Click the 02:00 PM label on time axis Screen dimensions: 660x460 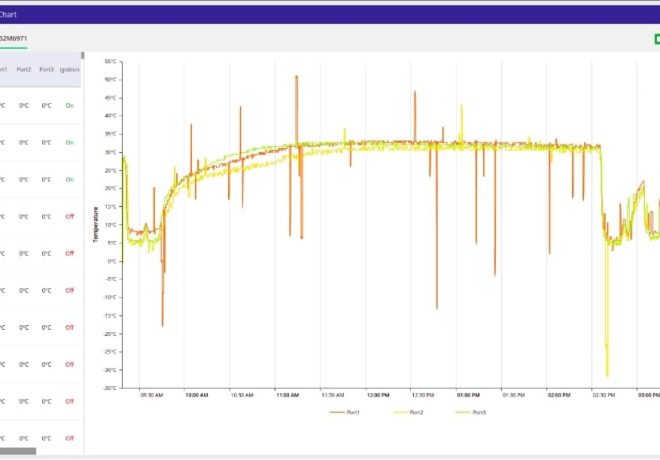tap(560, 395)
